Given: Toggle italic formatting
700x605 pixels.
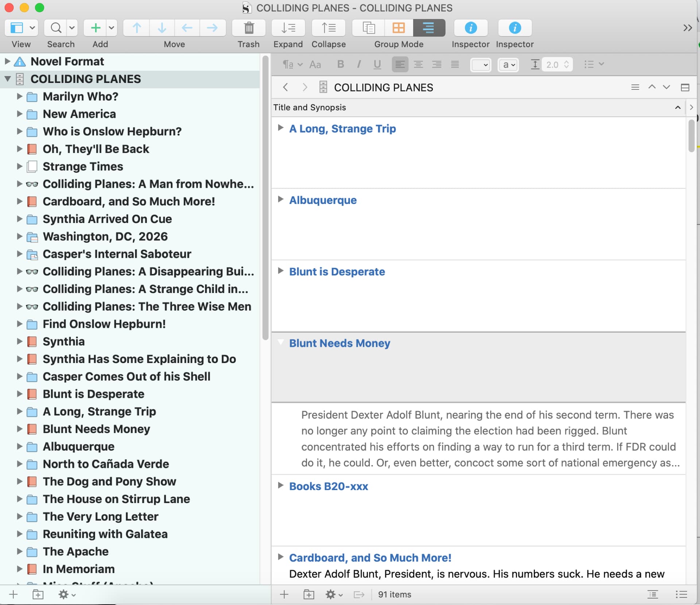Looking at the screenshot, I should (x=359, y=65).
